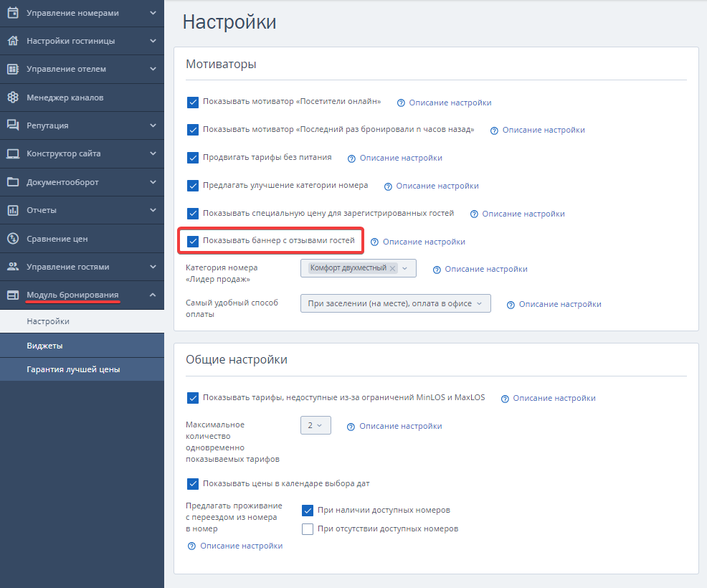Click the calendar icon beside Управление номерами
Image resolution: width=707 pixels, height=588 pixels.
[x=13, y=13]
